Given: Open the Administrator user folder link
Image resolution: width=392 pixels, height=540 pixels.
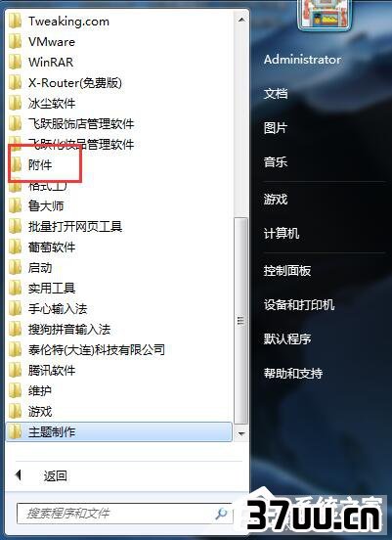Looking at the screenshot, I should pyautogui.click(x=302, y=60).
